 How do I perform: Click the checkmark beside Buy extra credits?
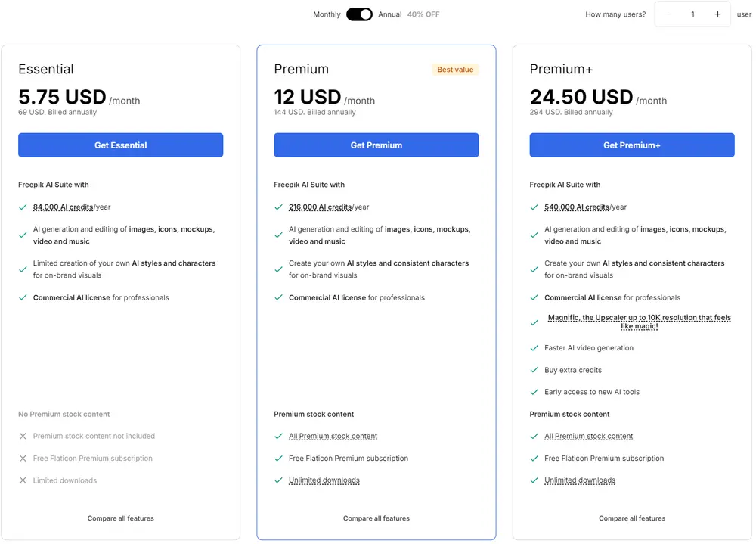(x=534, y=370)
